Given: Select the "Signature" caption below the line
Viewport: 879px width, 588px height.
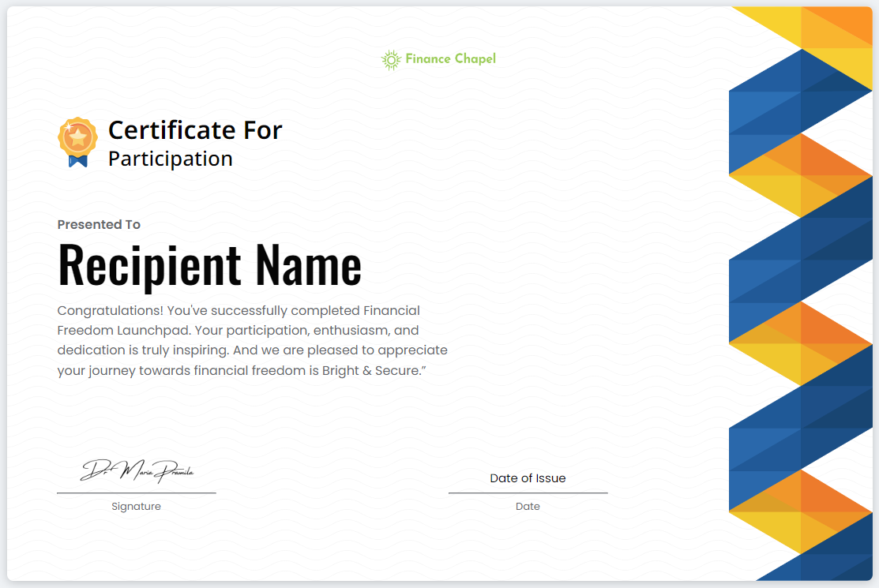Looking at the screenshot, I should (x=136, y=506).
